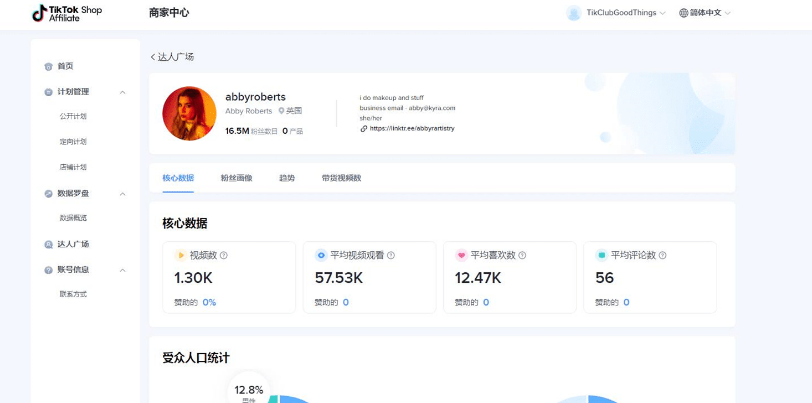The height and width of the screenshot is (403, 812).
Task: Open 定向计划 in the sidebar
Action: click(73, 142)
